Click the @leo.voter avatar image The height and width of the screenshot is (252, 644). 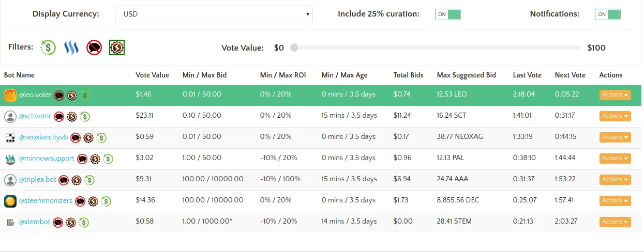click(10, 95)
